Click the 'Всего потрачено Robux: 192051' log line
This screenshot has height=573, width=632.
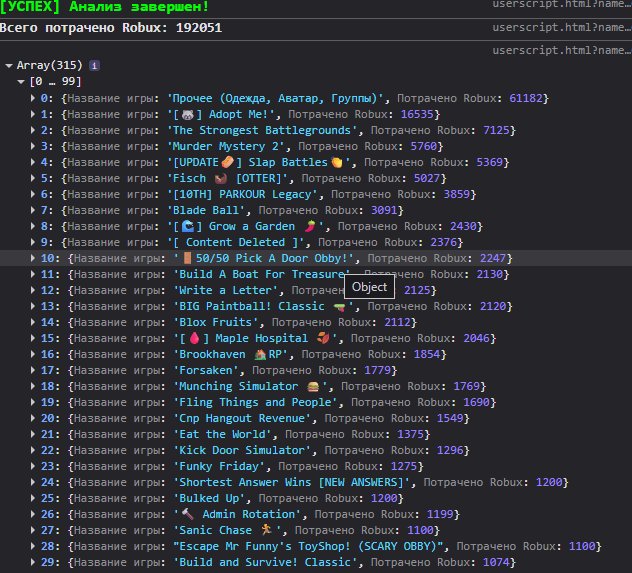click(x=111, y=28)
